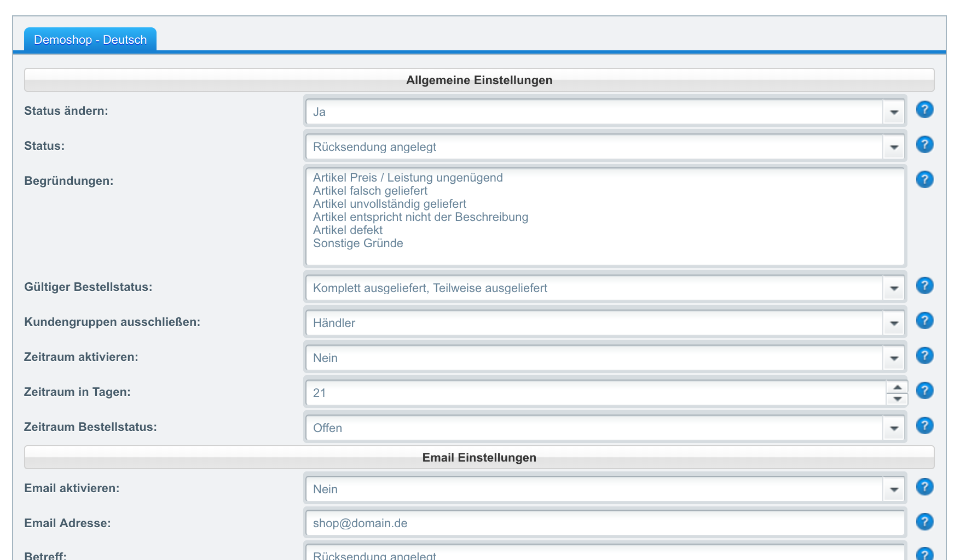Click the 'Gültiger Bestellstatus:' label

tap(88, 287)
